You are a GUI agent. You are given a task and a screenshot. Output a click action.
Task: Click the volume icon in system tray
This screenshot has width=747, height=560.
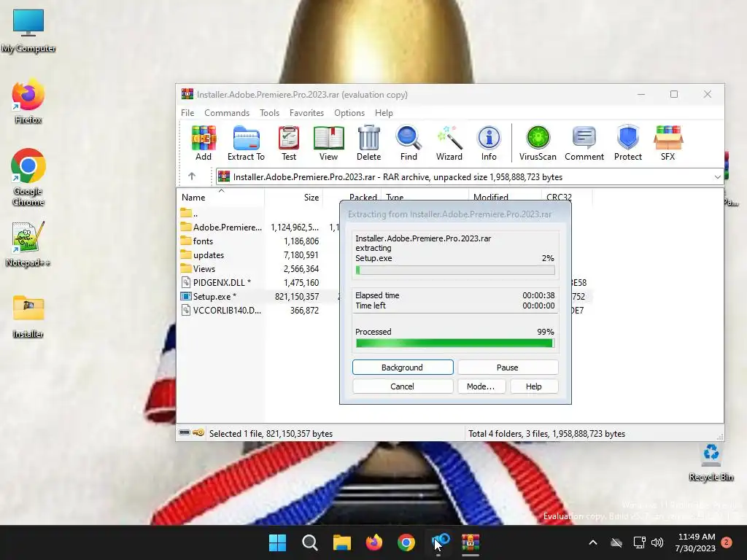pos(657,542)
